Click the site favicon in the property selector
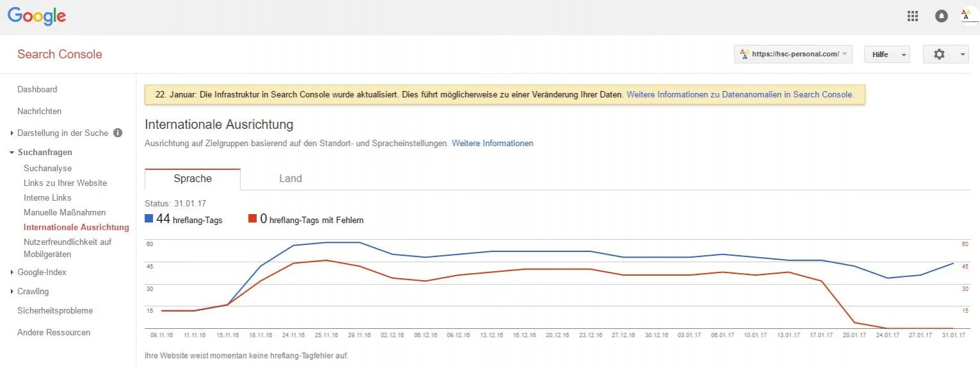The image size is (980, 368). pyautogui.click(x=744, y=54)
